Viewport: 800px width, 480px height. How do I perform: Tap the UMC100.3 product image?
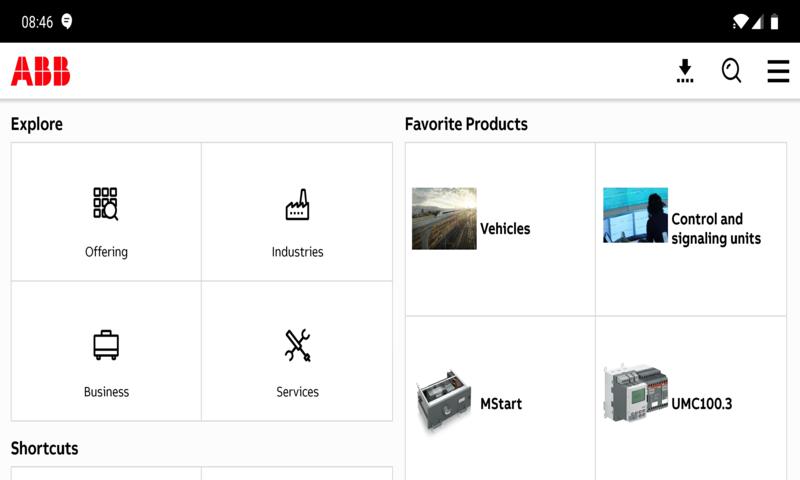(635, 392)
